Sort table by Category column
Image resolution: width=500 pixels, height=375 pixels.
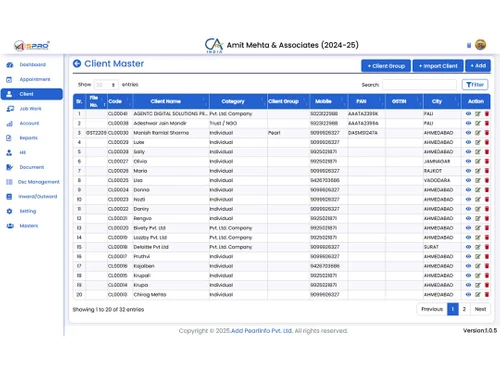pos(238,101)
